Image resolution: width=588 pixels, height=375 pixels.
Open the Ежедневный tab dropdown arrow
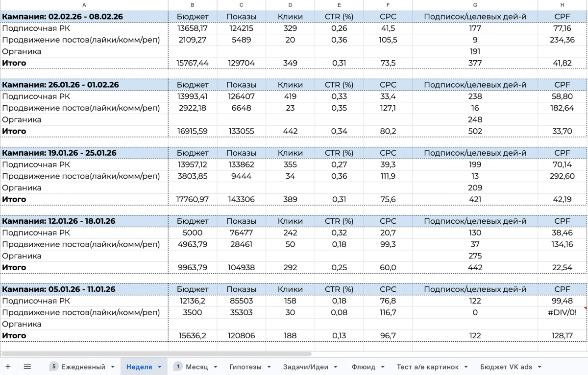coord(113,367)
